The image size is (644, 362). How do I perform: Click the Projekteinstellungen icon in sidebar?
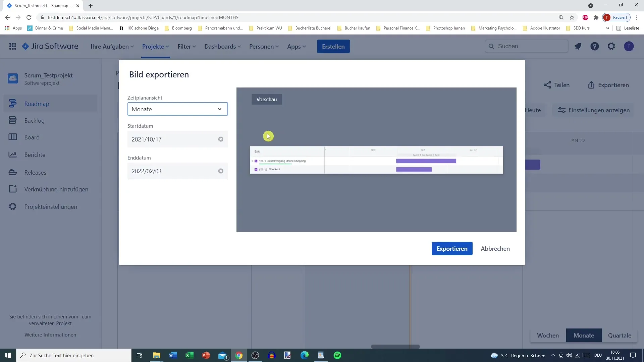(x=12, y=206)
